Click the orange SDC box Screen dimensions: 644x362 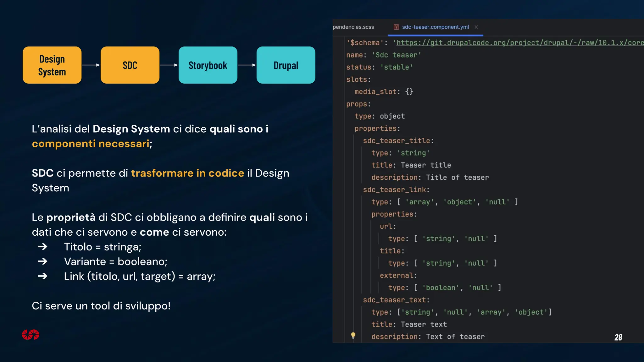coord(130,65)
